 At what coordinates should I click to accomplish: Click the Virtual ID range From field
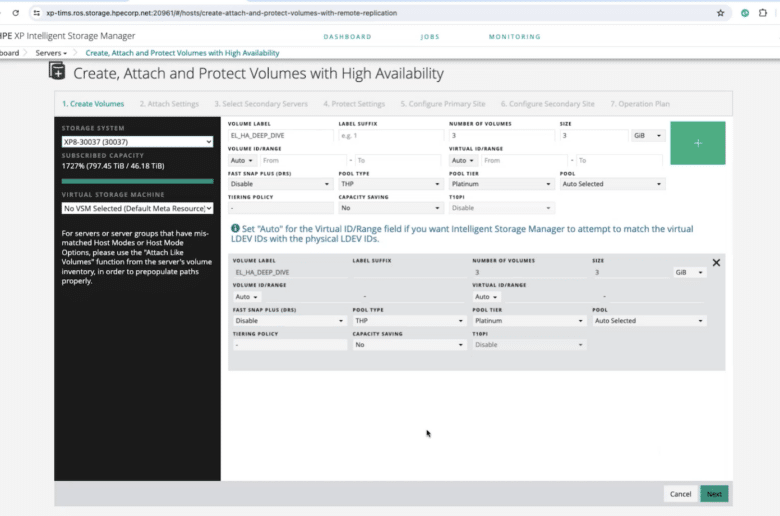[x=524, y=160]
